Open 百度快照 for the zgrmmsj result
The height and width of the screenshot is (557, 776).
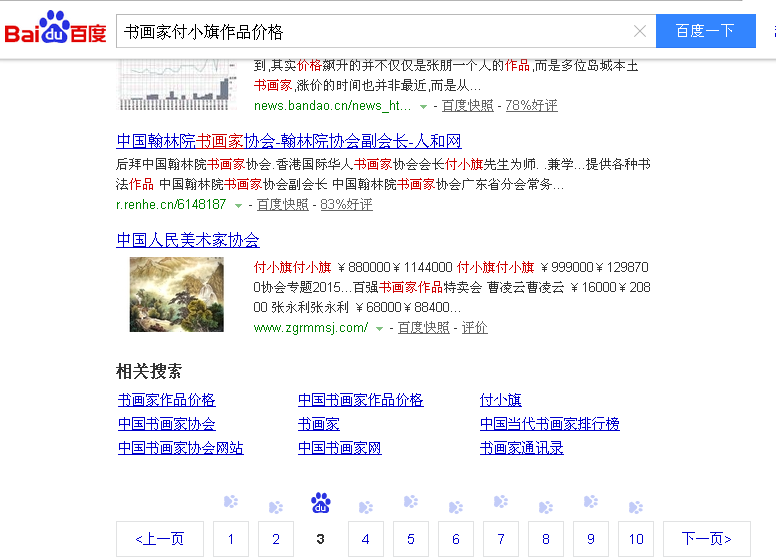pos(424,327)
